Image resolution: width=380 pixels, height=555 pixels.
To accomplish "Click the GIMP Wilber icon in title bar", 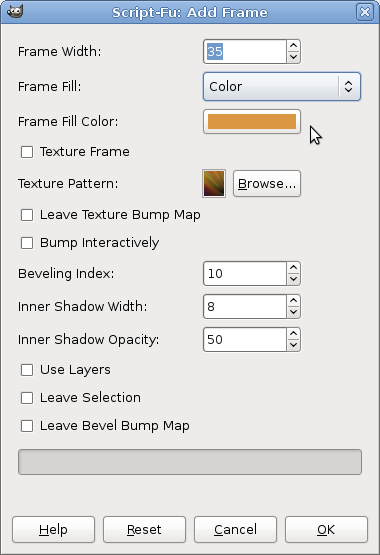I will coord(15,11).
